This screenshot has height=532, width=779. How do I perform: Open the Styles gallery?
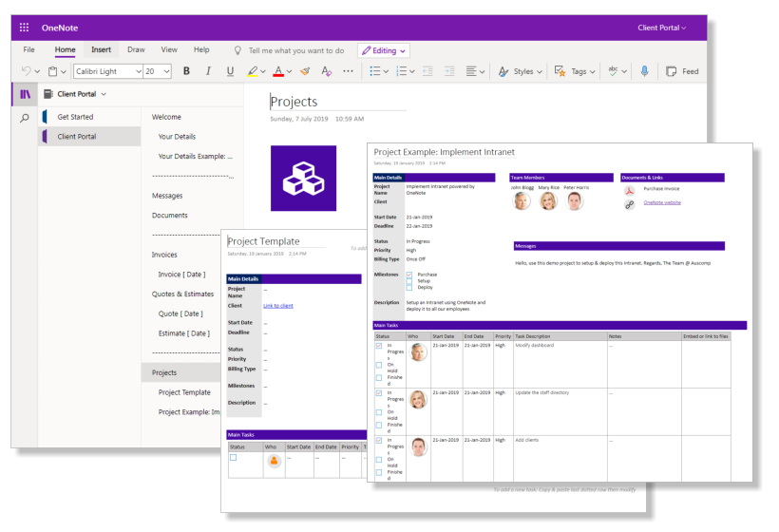[521, 71]
